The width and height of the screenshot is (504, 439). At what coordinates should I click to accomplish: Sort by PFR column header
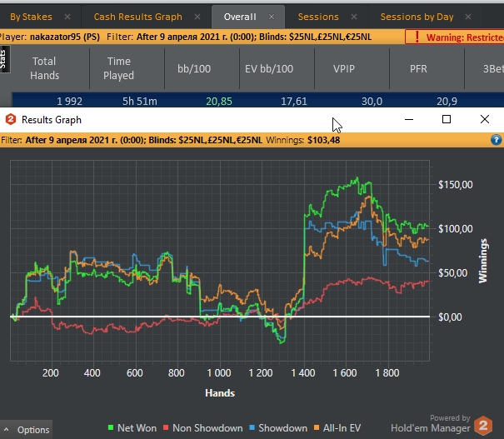418,68
